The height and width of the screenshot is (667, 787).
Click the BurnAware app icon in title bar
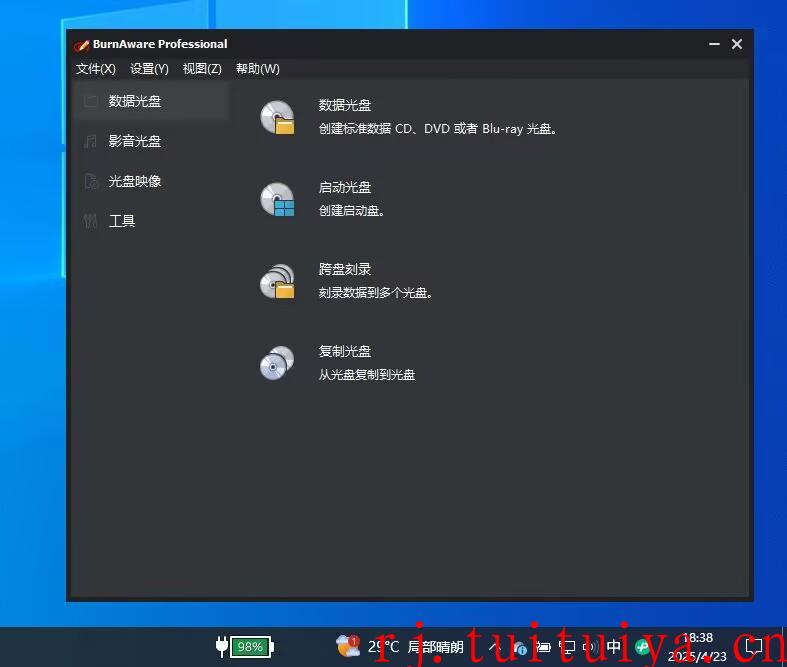tap(81, 45)
